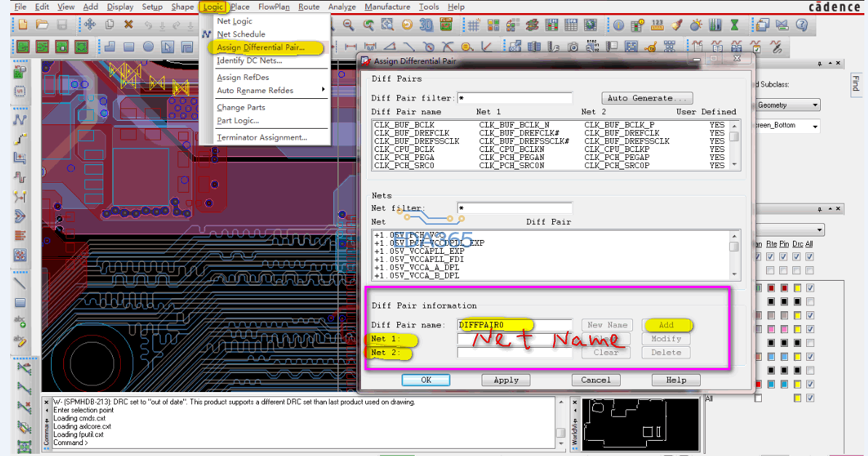Toggle the All checkbox in visibility header
Image resolution: width=868 pixels, height=456 pixels.
point(810,257)
